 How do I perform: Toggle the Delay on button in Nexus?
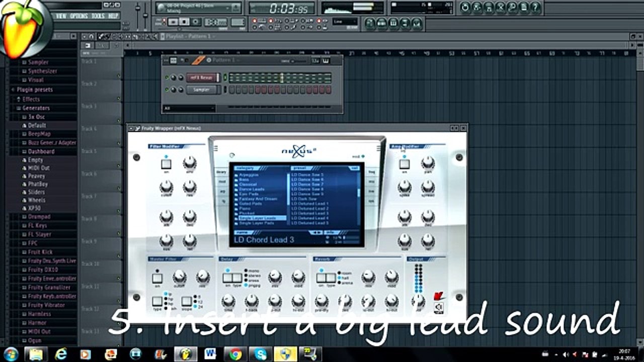pyautogui.click(x=227, y=278)
